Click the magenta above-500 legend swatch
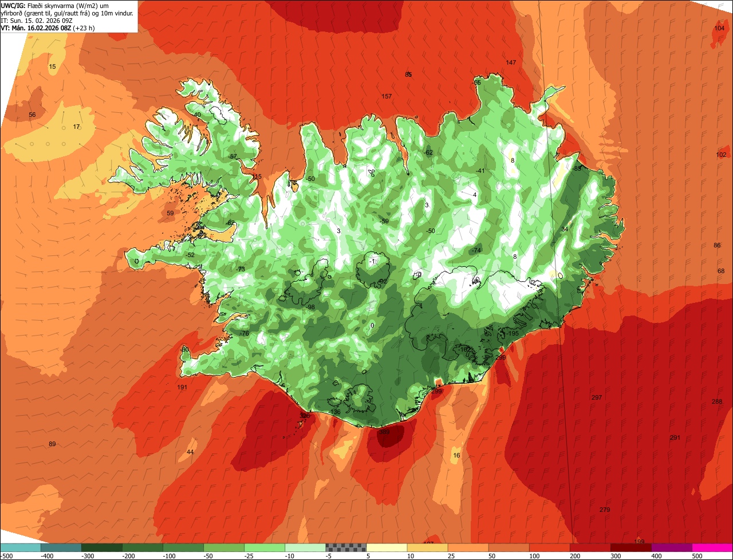The width and height of the screenshot is (733, 560). [712, 547]
